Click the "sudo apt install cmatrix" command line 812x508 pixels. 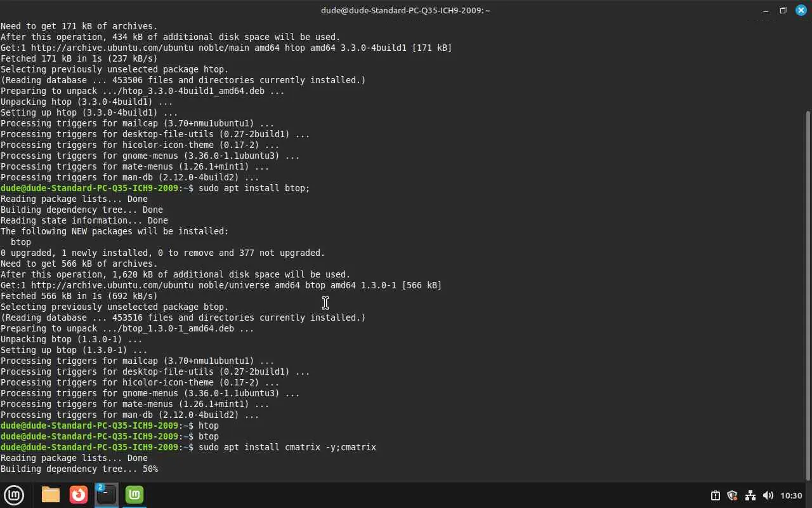click(x=287, y=447)
